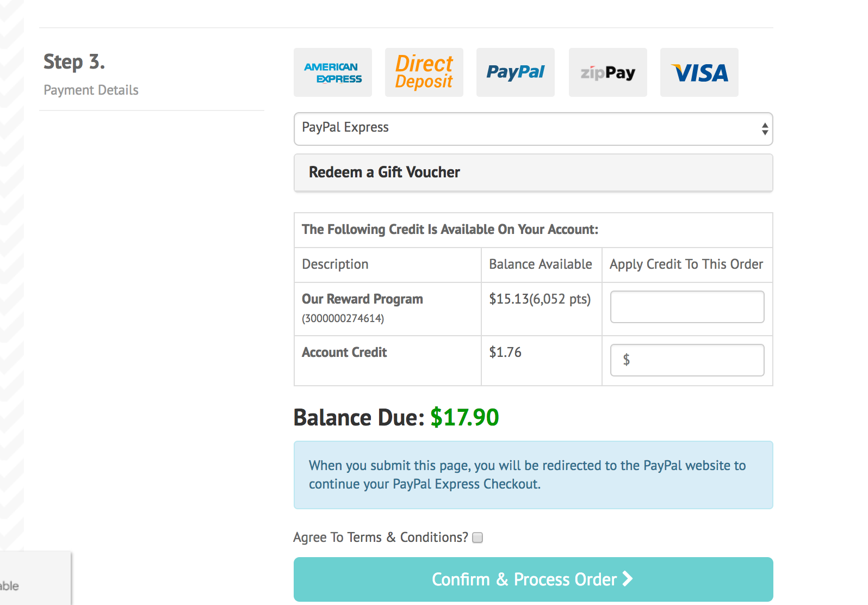The width and height of the screenshot is (868, 605).
Task: Choose the PayPal payment logo
Action: click(516, 72)
